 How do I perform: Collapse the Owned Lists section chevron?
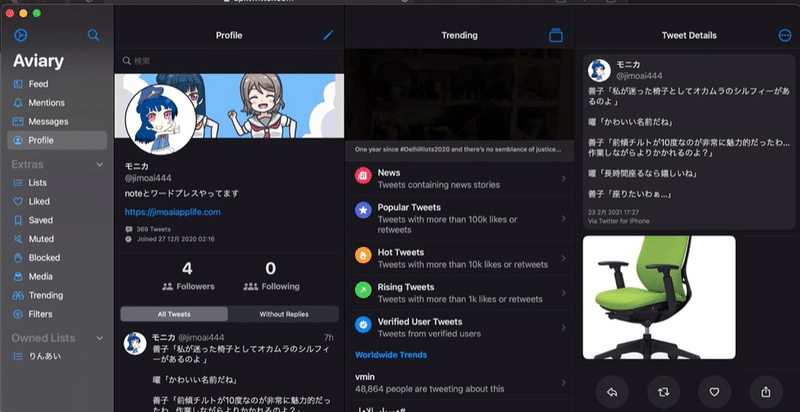tap(99, 338)
